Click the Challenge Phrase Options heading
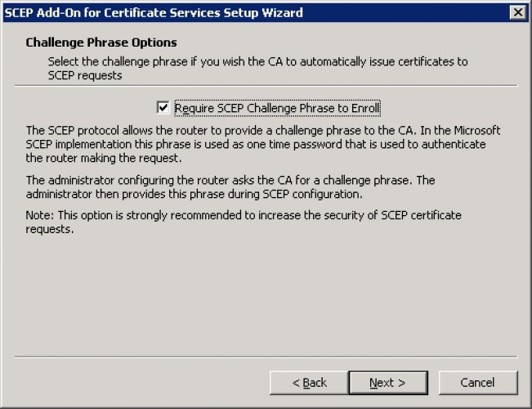This screenshot has width=532, height=409. 101,43
